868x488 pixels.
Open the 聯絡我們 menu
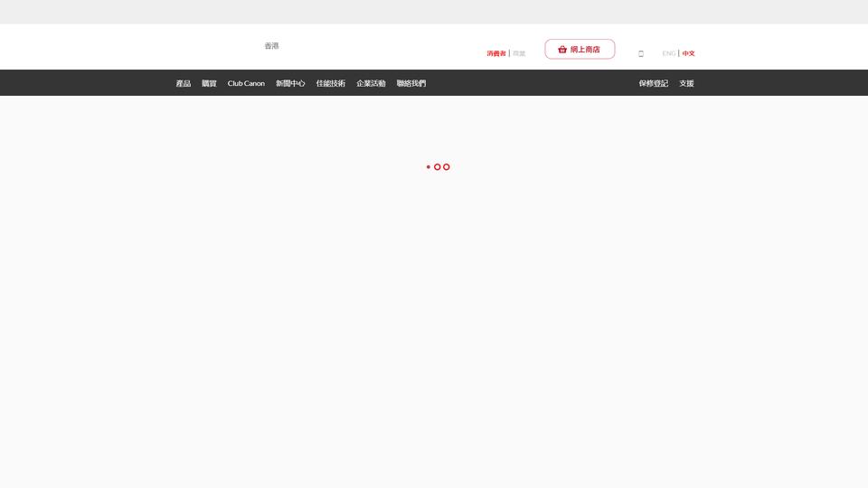[411, 83]
